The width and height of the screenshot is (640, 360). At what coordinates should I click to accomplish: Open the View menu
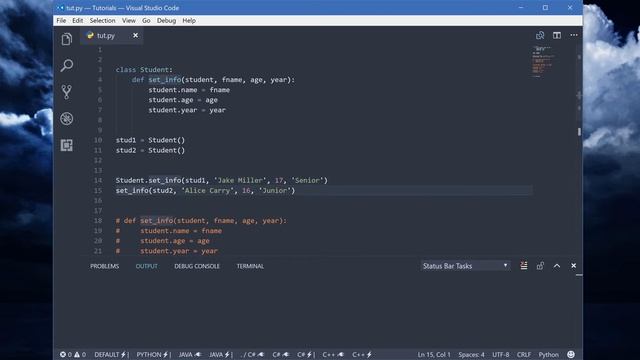coord(129,20)
